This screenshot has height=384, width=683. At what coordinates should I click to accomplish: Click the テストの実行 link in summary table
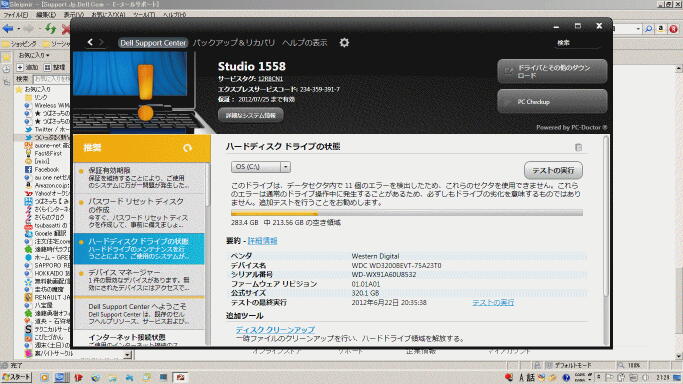[x=493, y=302]
